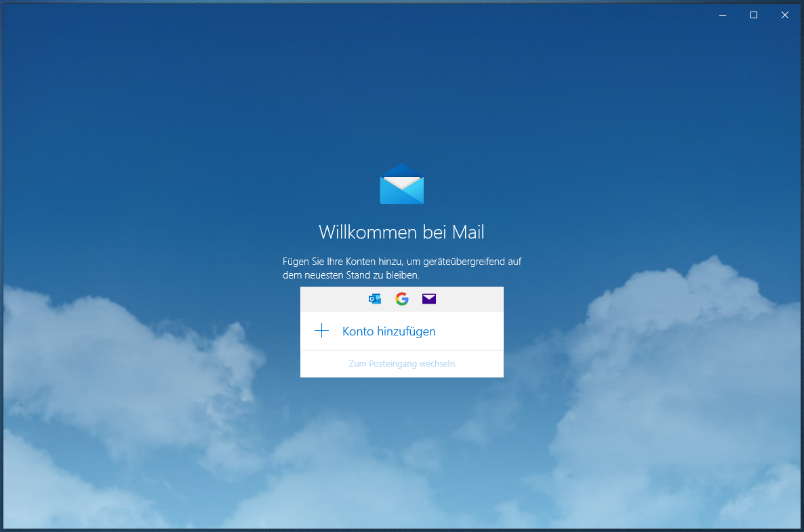Click the Google logo icon
Image resolution: width=804 pixels, height=532 pixels.
[402, 299]
